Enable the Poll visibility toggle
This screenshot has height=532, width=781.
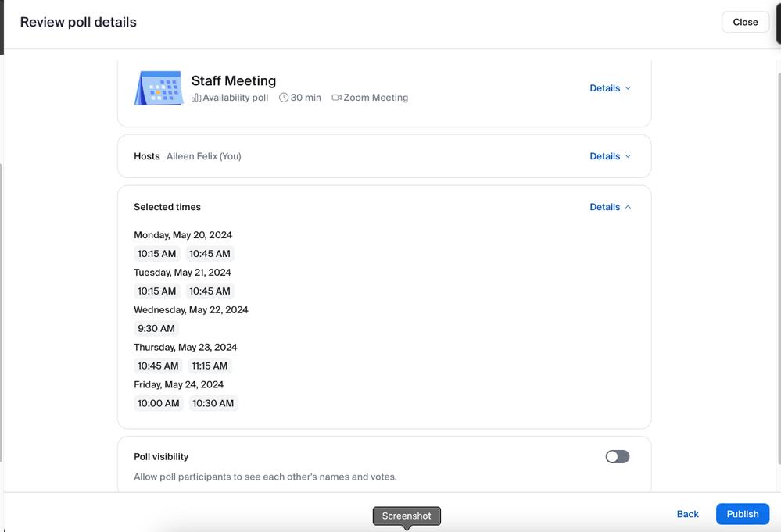pyautogui.click(x=617, y=456)
